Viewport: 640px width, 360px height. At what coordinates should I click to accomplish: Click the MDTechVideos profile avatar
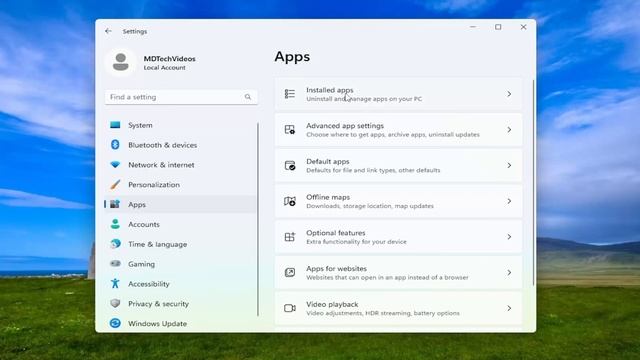tap(120, 62)
